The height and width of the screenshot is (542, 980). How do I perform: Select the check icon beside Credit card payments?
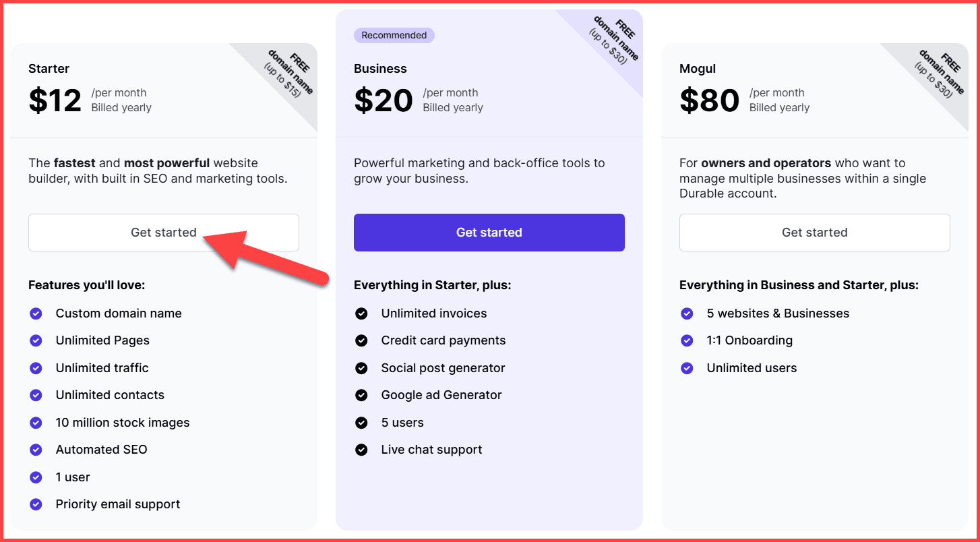(x=361, y=340)
